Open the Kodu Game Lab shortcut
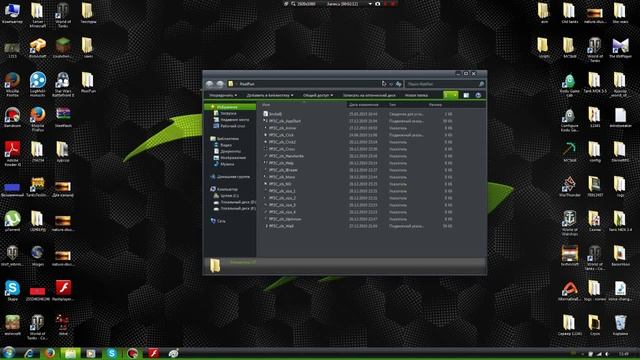 (x=569, y=85)
